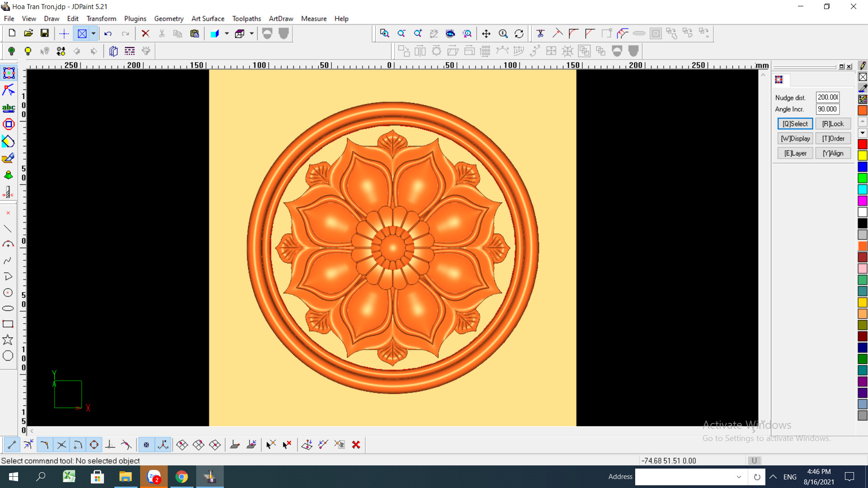
Task: Select the spline curve tool
Action: tap(8, 261)
